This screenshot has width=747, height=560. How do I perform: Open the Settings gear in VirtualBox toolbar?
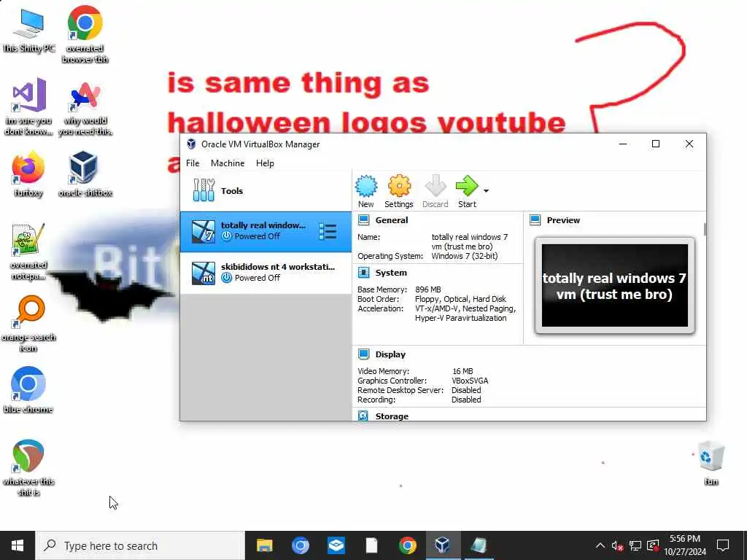pos(399,186)
